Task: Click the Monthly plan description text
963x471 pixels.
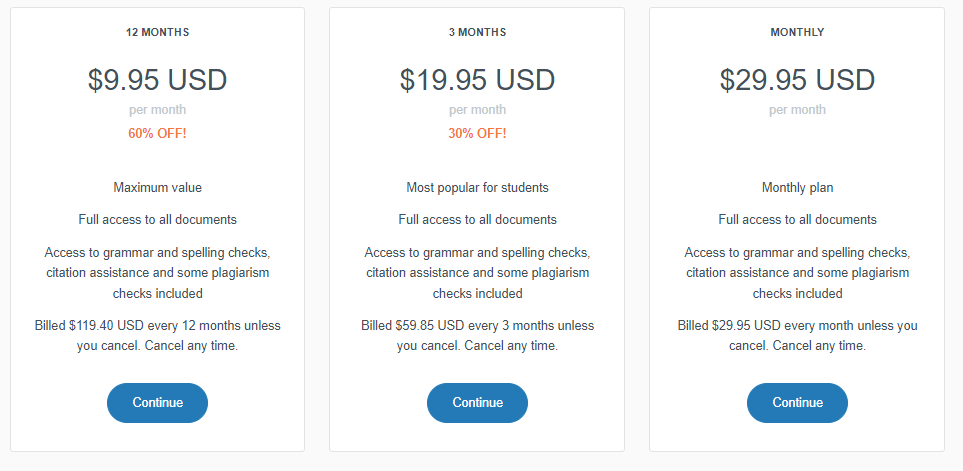Action: tap(797, 187)
